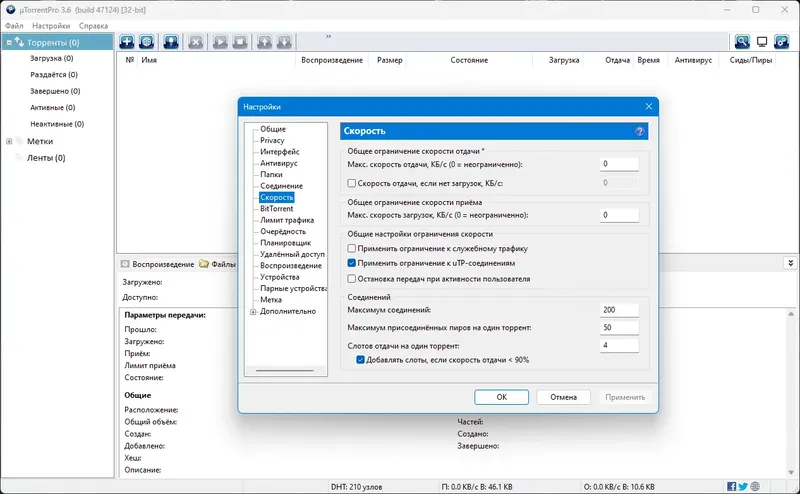The height and width of the screenshot is (494, 800).
Task: Click Слотов отдачи на один торрент field
Action: pos(619,345)
